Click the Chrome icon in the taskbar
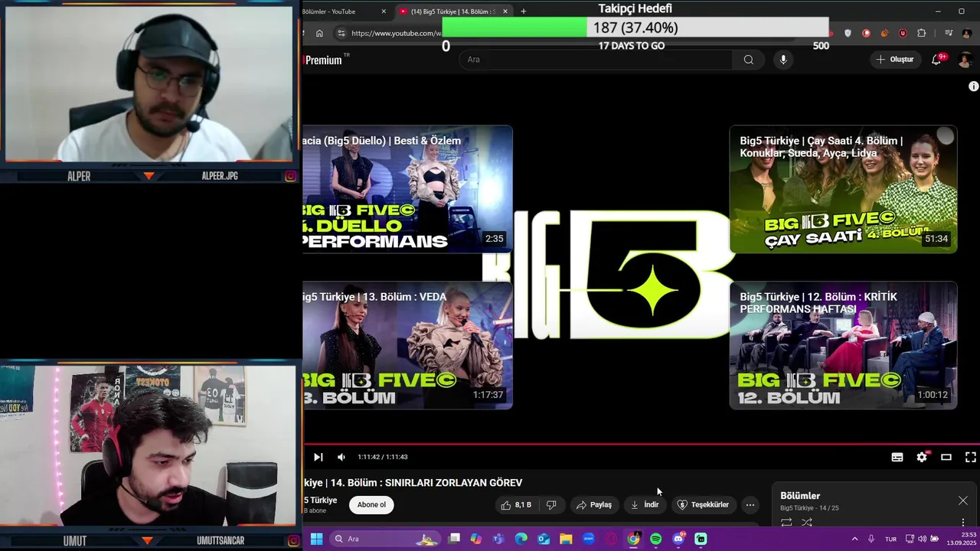 click(x=633, y=539)
